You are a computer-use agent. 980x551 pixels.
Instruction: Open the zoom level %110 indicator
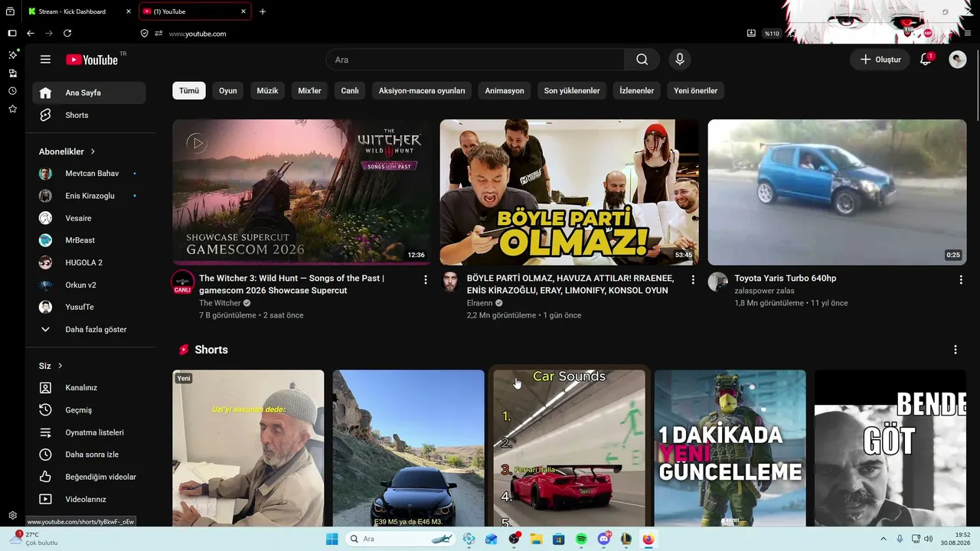pyautogui.click(x=771, y=34)
